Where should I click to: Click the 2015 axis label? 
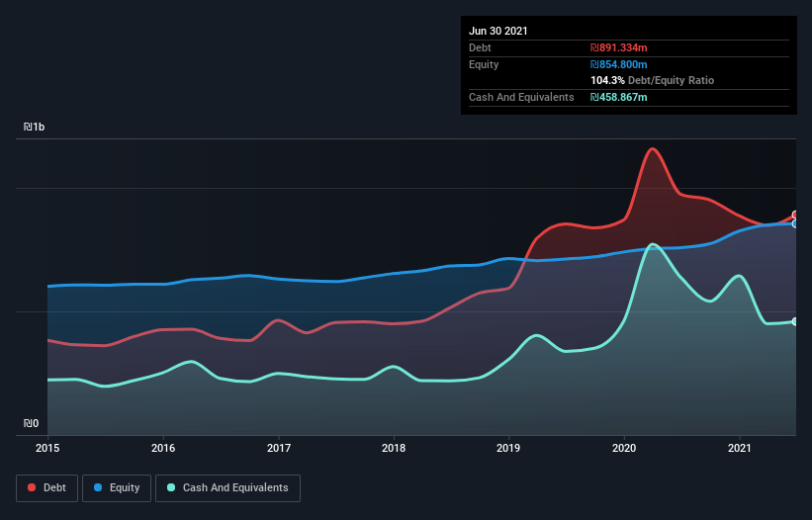[47, 448]
